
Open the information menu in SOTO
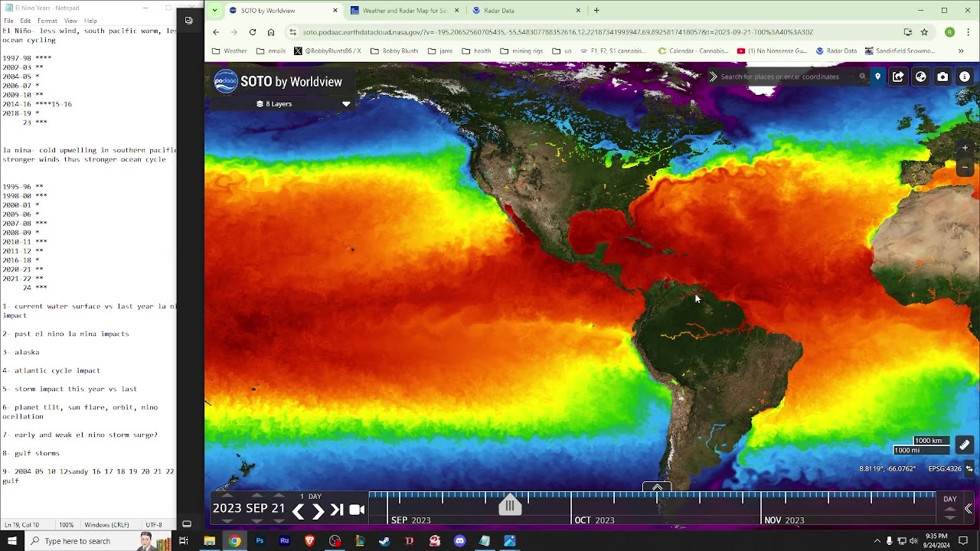(965, 77)
